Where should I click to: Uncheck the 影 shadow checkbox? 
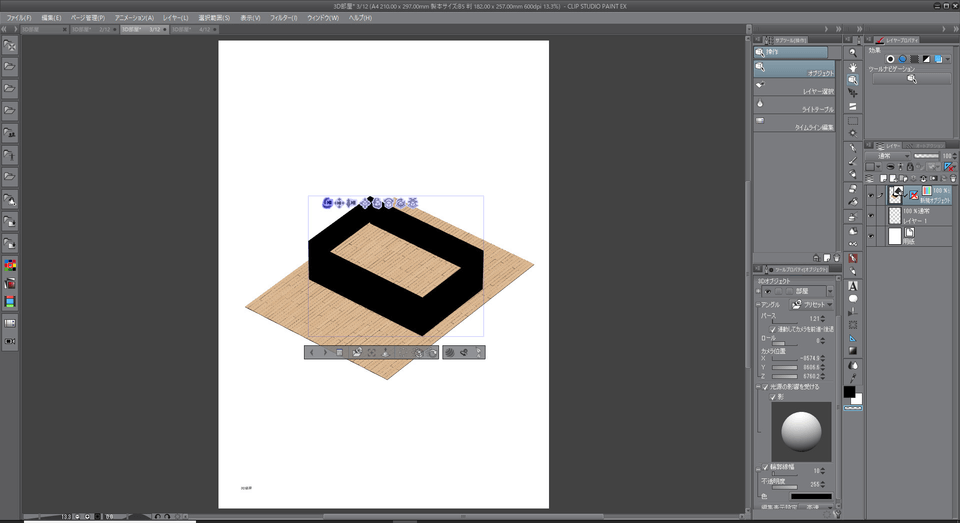point(773,397)
